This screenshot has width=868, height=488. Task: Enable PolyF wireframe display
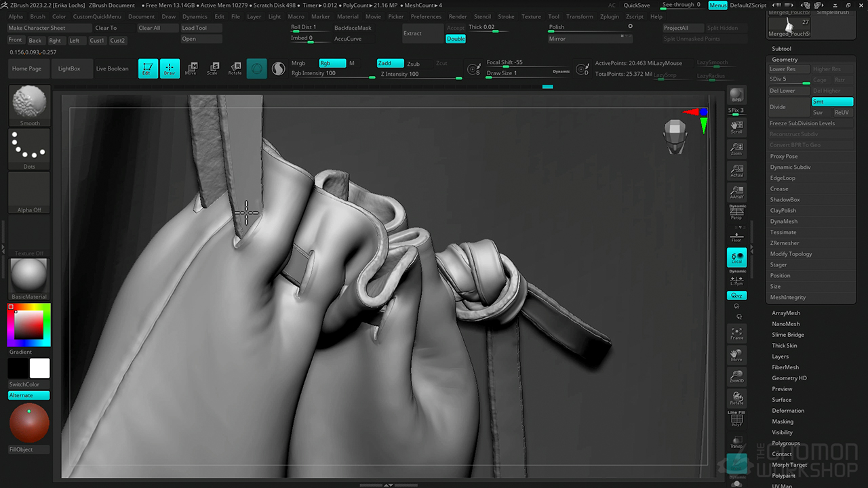coord(736,420)
